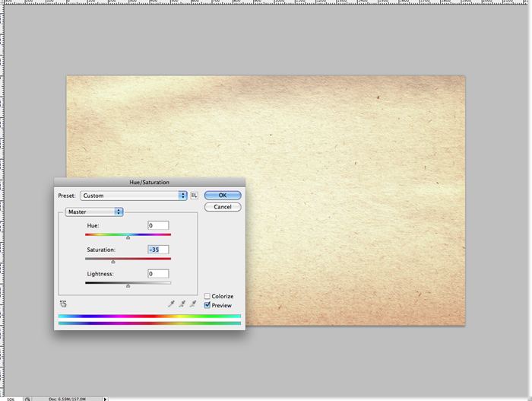Screen dimensions: 532x401
Task: Click the Lightness value field
Action: [x=158, y=274]
